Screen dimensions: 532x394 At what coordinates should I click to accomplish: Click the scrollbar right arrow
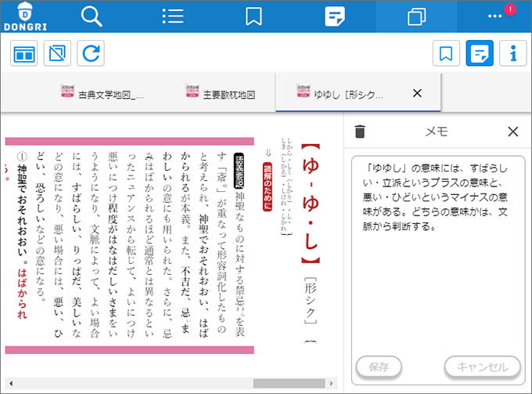point(332,384)
